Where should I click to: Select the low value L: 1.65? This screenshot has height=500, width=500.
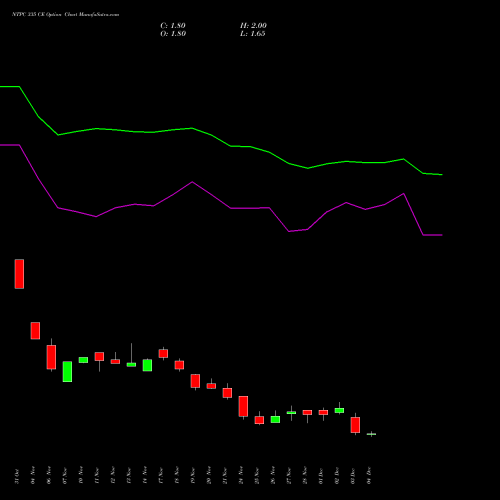[x=253, y=34]
